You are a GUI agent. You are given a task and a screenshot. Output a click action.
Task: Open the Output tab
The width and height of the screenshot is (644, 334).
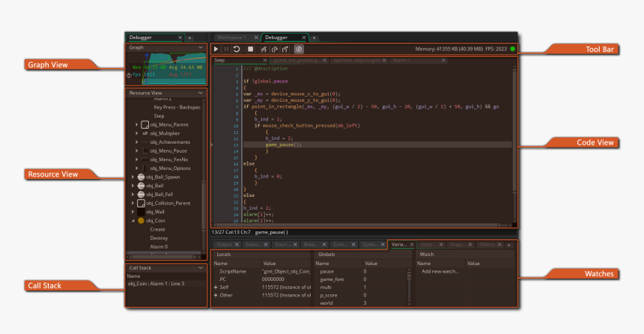pos(224,244)
